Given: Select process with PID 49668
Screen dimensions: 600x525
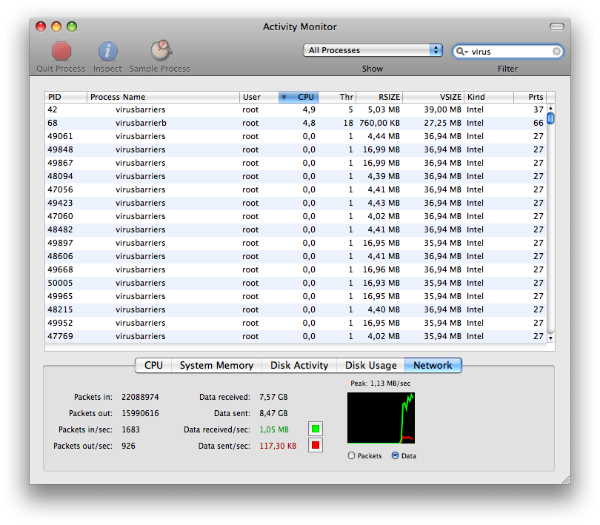Looking at the screenshot, I should [295, 269].
